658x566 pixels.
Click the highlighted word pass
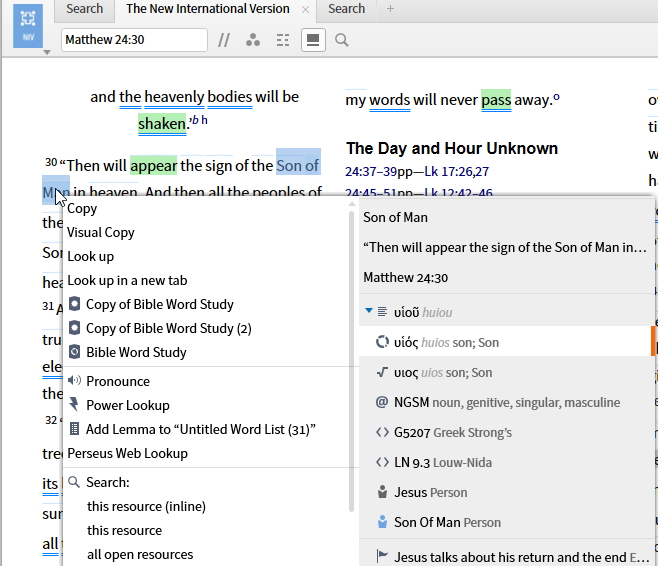click(x=496, y=100)
